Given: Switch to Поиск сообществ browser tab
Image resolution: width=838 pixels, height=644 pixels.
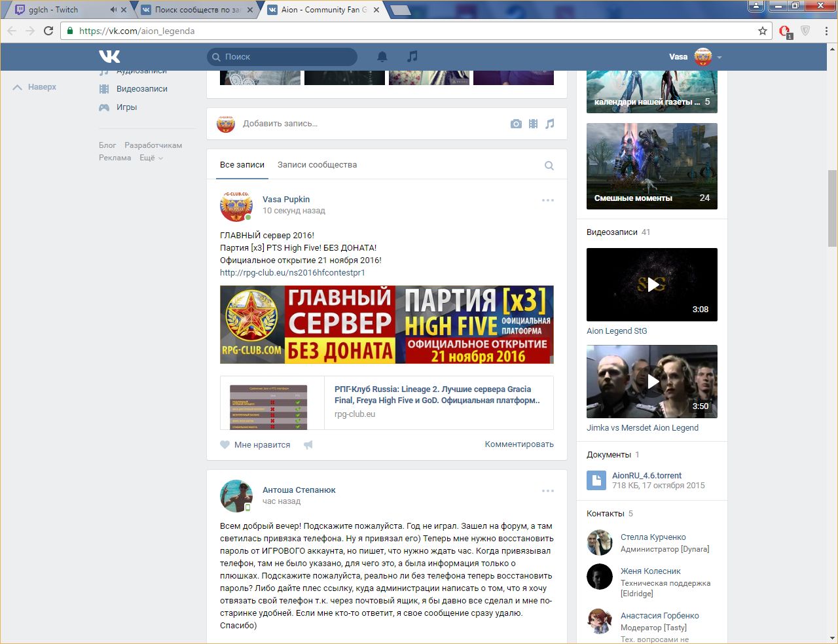Looking at the screenshot, I should 196,10.
